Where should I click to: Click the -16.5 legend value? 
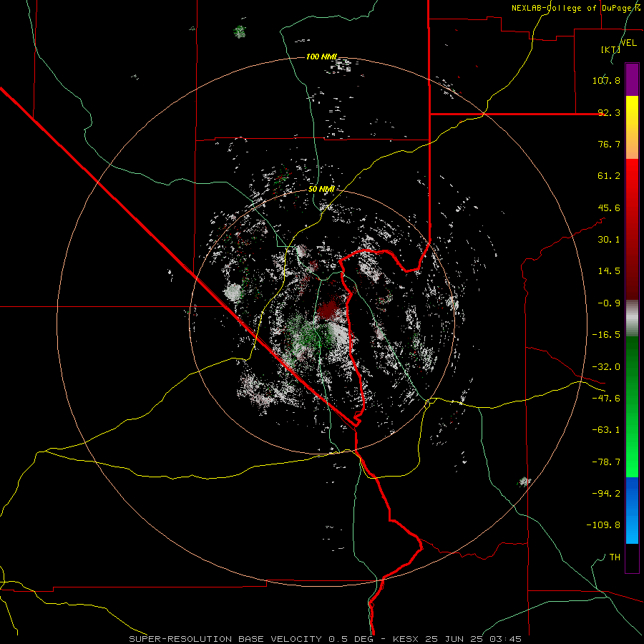point(606,335)
